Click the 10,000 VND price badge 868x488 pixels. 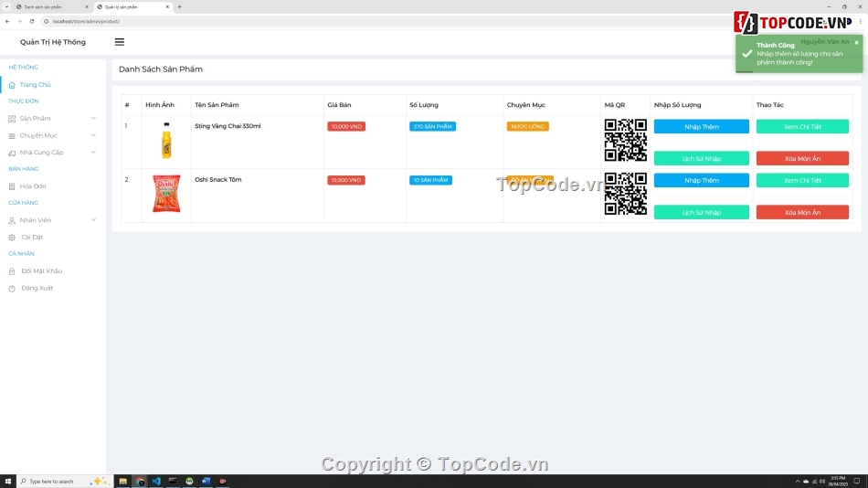click(346, 126)
